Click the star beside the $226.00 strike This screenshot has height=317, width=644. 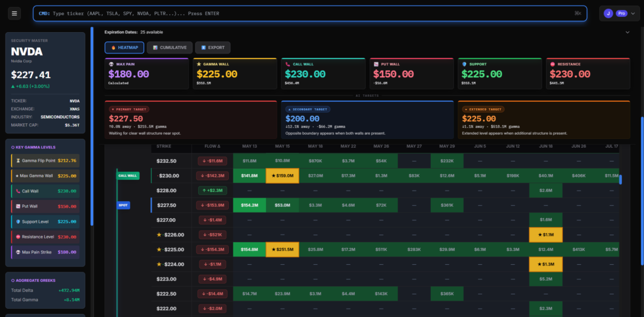(159, 235)
